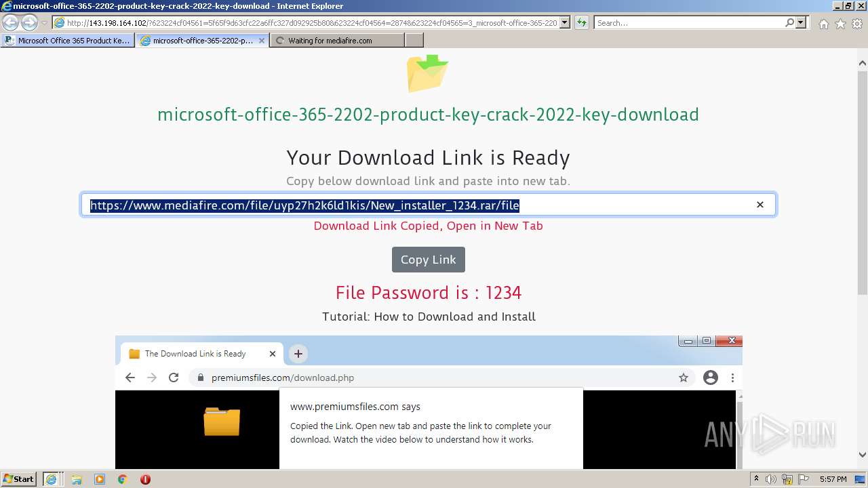Select the microsoft-office-365-2202 tab
This screenshot has height=488, width=868.
tap(202, 41)
